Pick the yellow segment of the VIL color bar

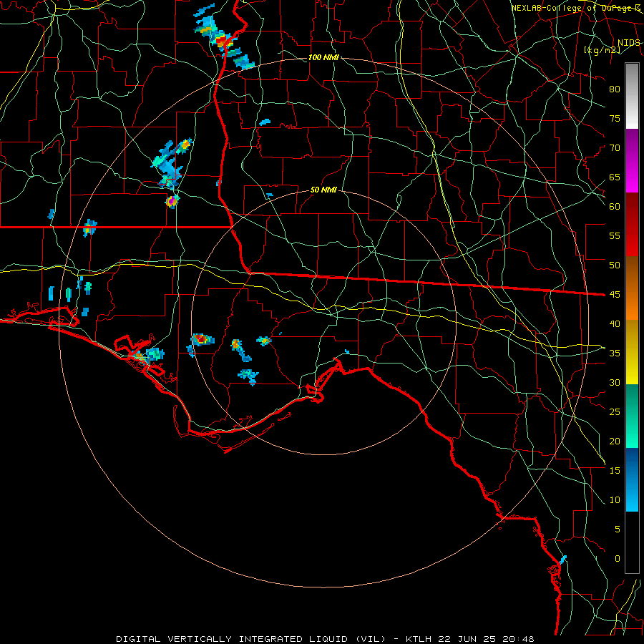click(632, 352)
